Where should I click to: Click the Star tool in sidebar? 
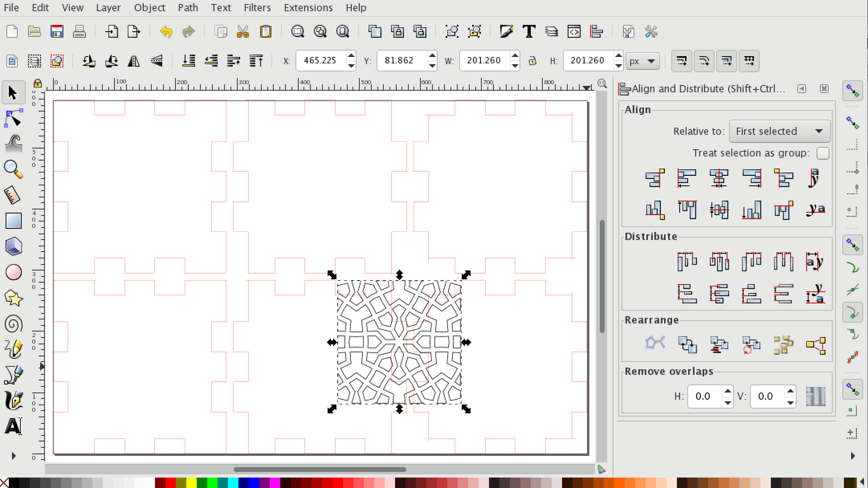(13, 298)
